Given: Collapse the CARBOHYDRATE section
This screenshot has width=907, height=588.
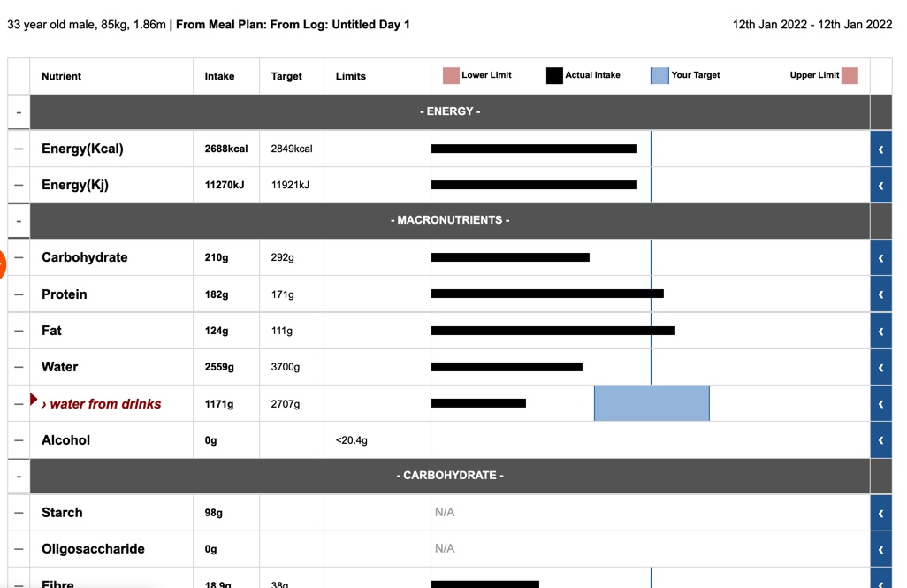Looking at the screenshot, I should pyautogui.click(x=19, y=477).
